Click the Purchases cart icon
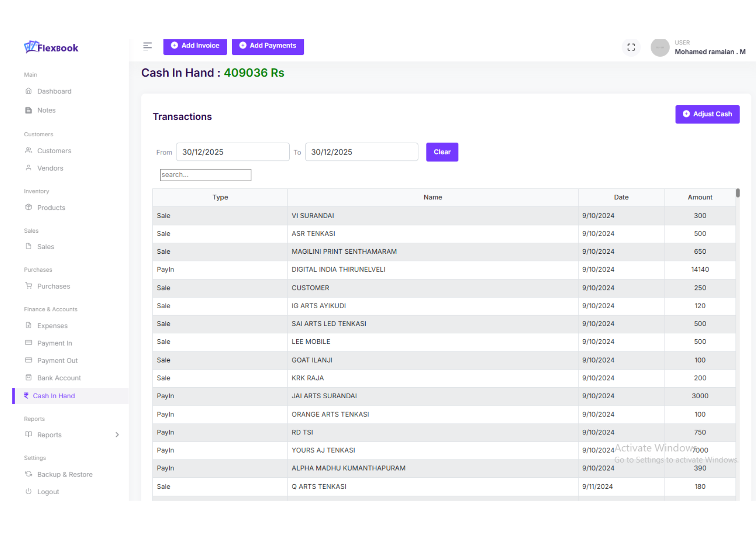This screenshot has height=540, width=756. (28, 286)
